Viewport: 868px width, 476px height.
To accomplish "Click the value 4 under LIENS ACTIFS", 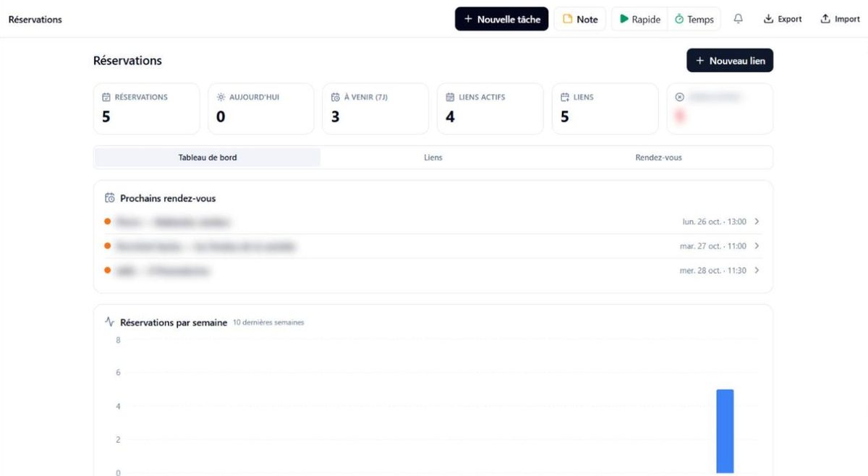I will [451, 116].
